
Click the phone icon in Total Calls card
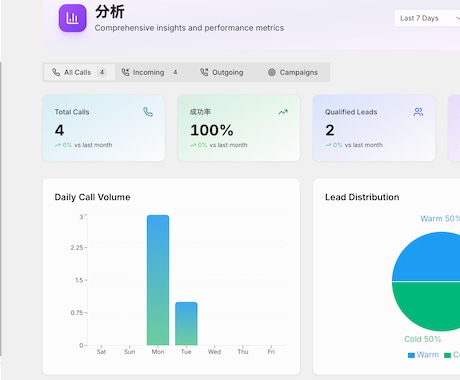pos(148,112)
